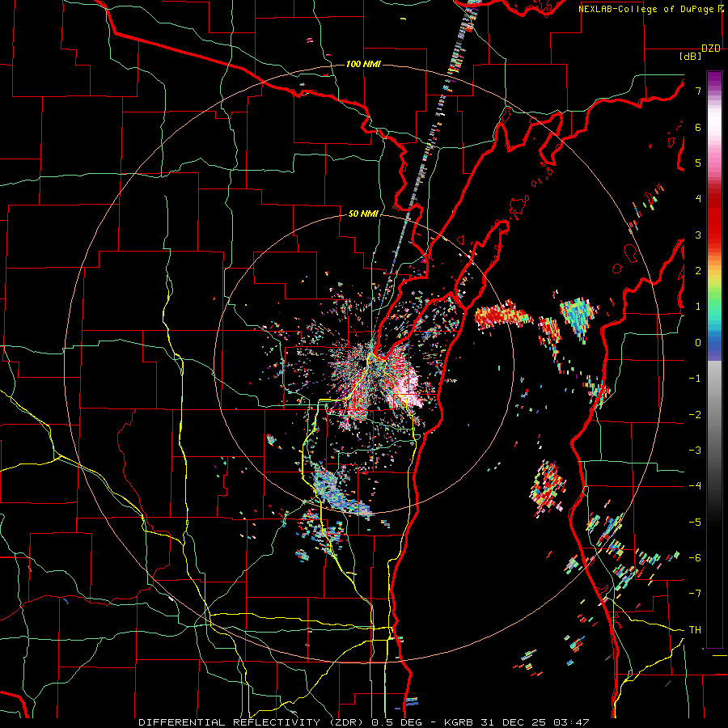
Task: Select the -5 dB scale value
Action: click(x=695, y=523)
